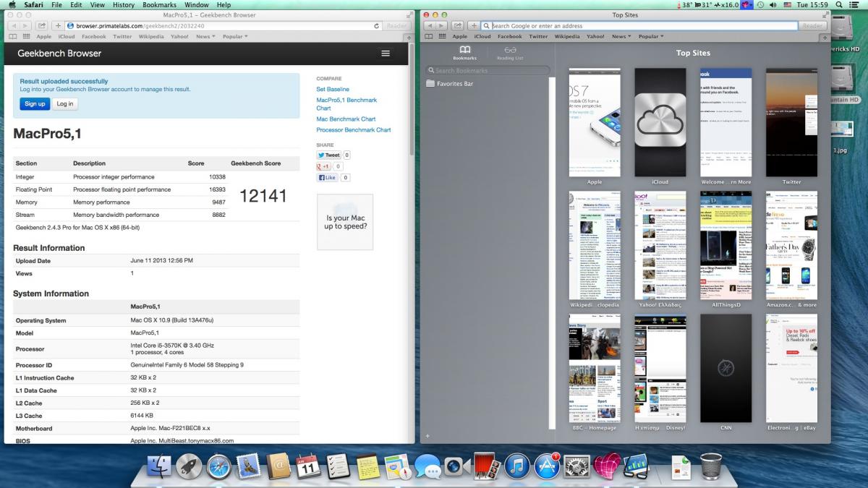Screen dimensions: 868x488
Task: Open the Bookmarks menu in the menu bar
Action: (159, 4)
